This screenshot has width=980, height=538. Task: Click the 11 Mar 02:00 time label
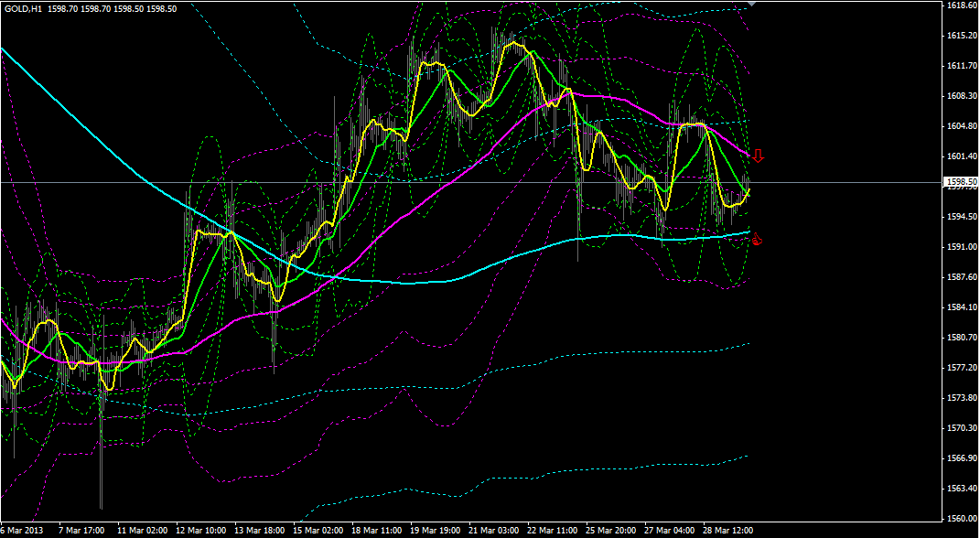click(141, 531)
